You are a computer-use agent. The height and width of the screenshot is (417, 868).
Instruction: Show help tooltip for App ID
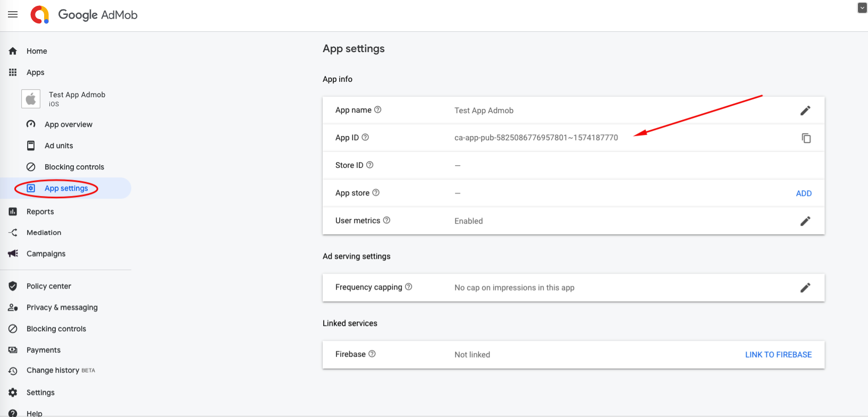(x=365, y=138)
